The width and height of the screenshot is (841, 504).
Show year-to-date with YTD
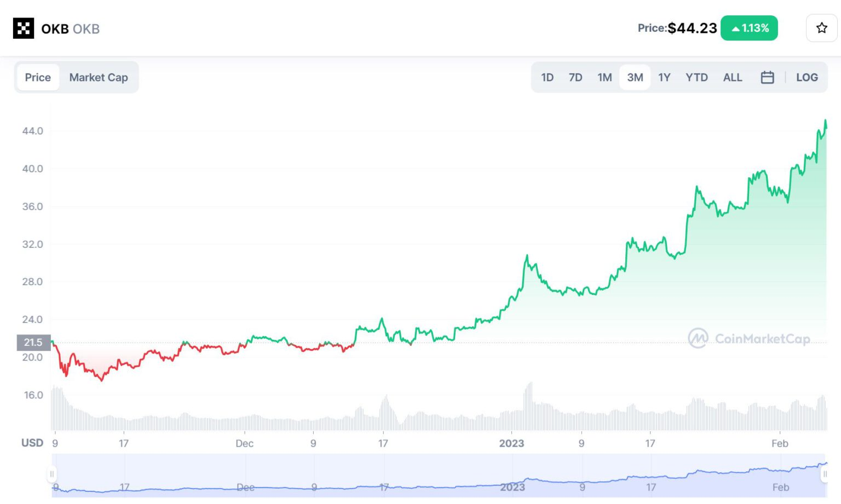pyautogui.click(x=696, y=78)
